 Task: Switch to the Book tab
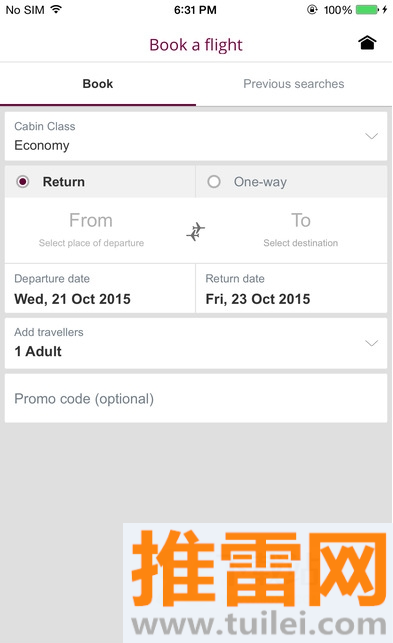point(98,84)
